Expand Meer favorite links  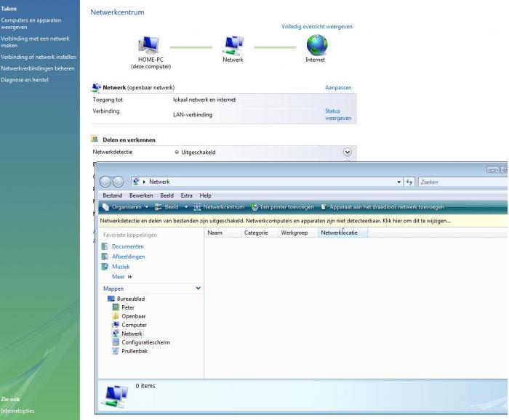point(121,276)
